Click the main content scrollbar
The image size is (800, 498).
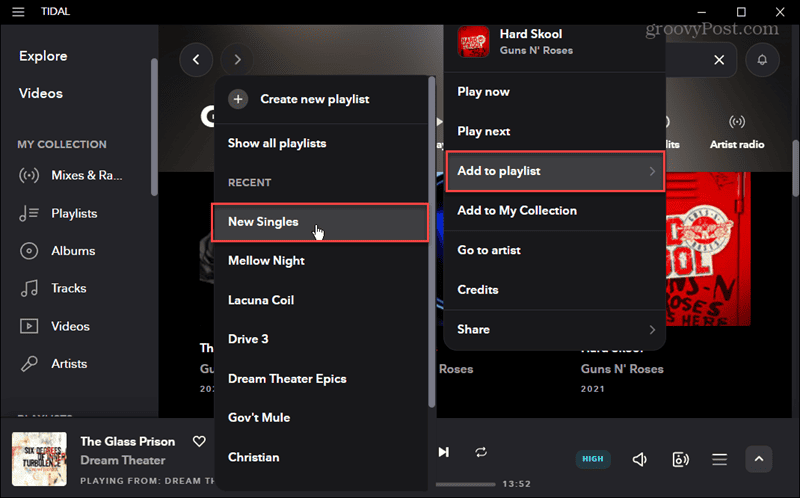point(795,168)
